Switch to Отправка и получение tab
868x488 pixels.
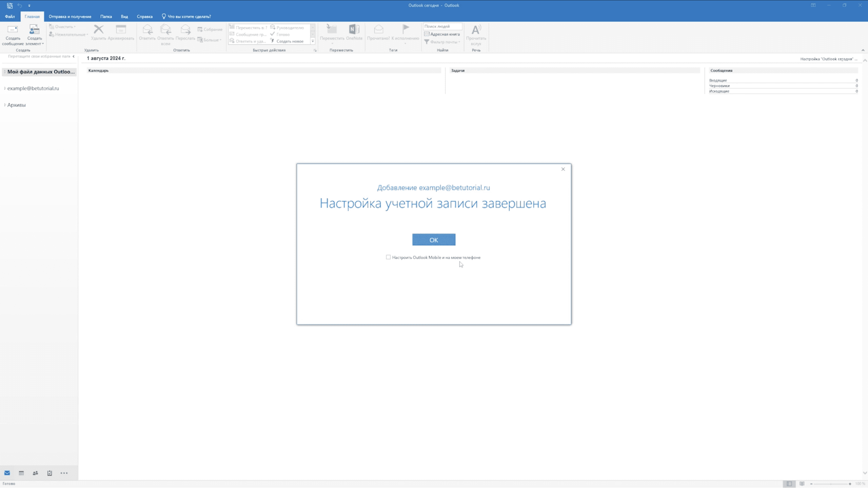70,16
